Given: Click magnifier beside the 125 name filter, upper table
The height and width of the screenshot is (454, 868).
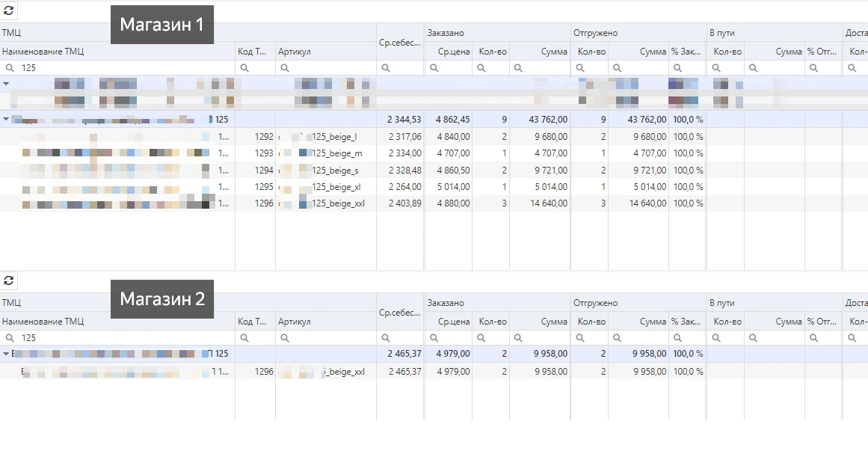Looking at the screenshot, I should [x=10, y=68].
